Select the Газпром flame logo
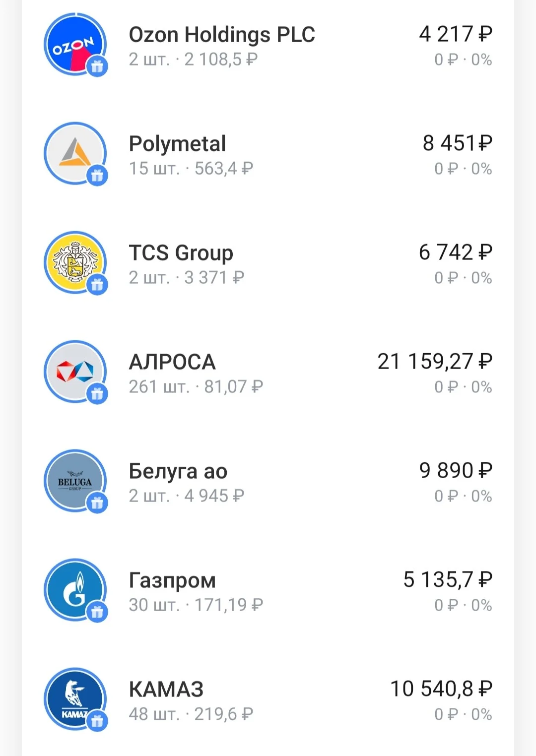The height and width of the screenshot is (756, 536). click(x=75, y=590)
